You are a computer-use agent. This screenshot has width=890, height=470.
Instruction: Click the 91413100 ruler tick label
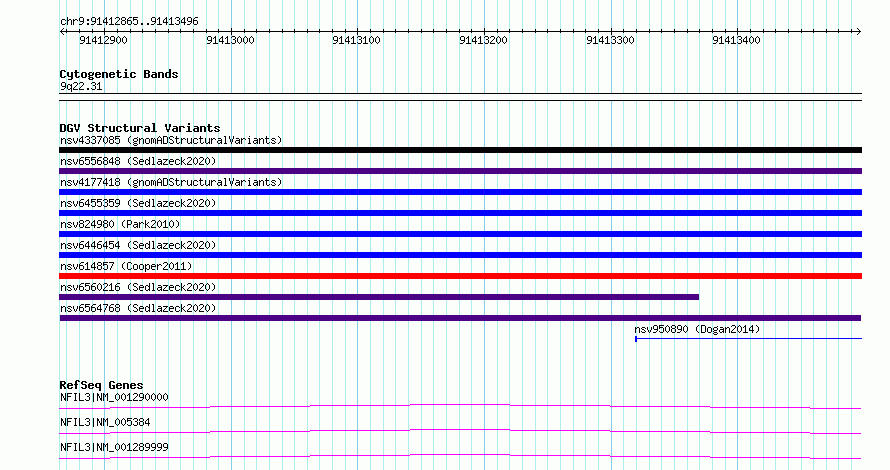click(356, 40)
